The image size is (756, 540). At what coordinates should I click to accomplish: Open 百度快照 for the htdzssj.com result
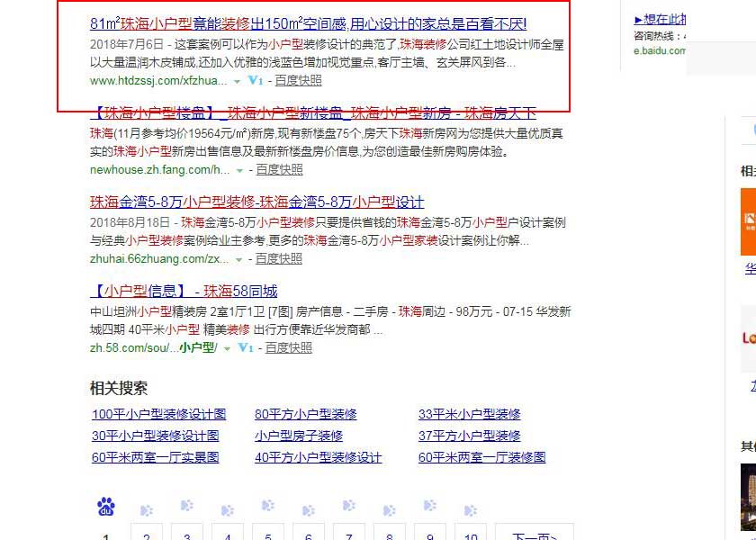[298, 80]
